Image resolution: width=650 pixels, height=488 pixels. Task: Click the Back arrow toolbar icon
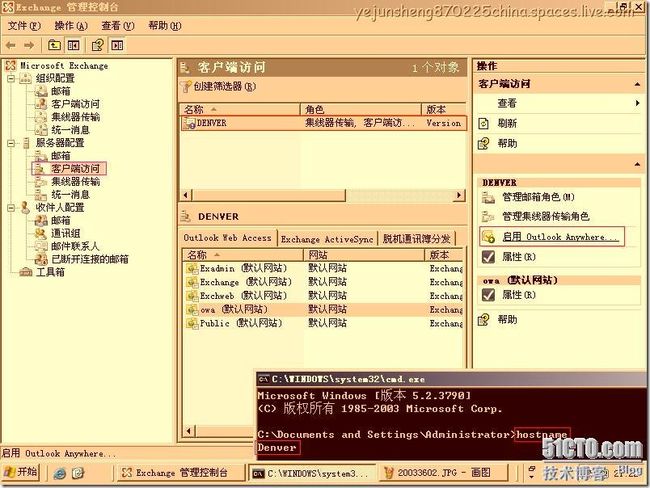pos(11,45)
